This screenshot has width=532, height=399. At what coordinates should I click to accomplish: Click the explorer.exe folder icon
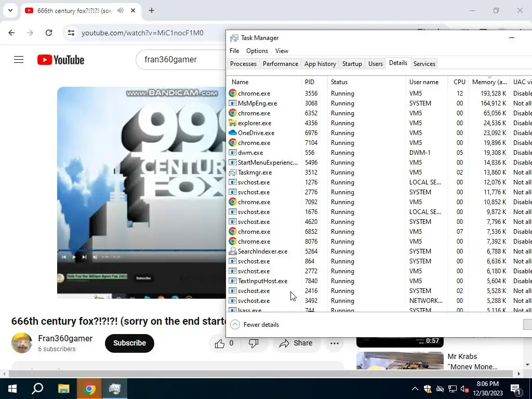[x=232, y=123]
